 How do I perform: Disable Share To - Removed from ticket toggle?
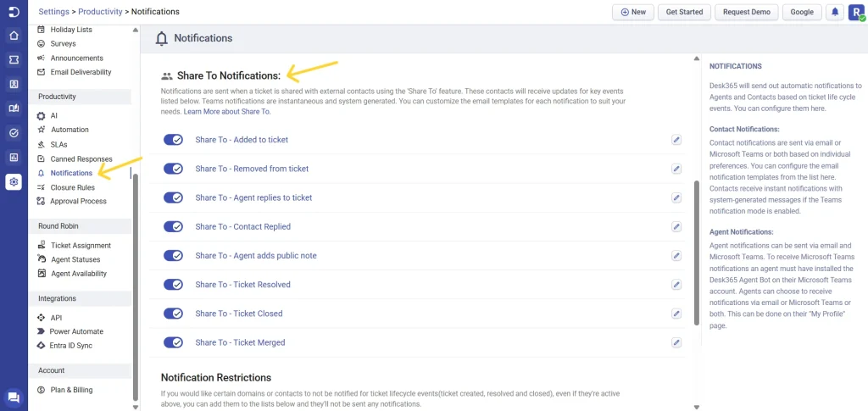click(x=173, y=169)
